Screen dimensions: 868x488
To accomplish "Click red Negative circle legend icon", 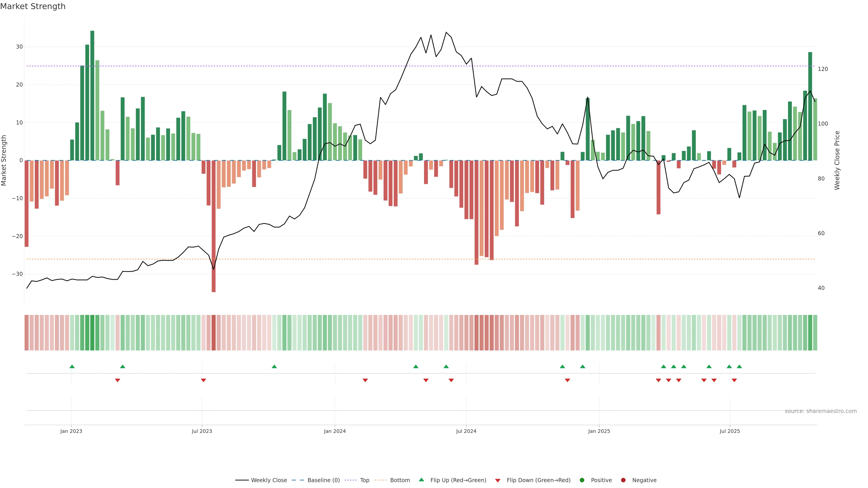I will (x=623, y=480).
